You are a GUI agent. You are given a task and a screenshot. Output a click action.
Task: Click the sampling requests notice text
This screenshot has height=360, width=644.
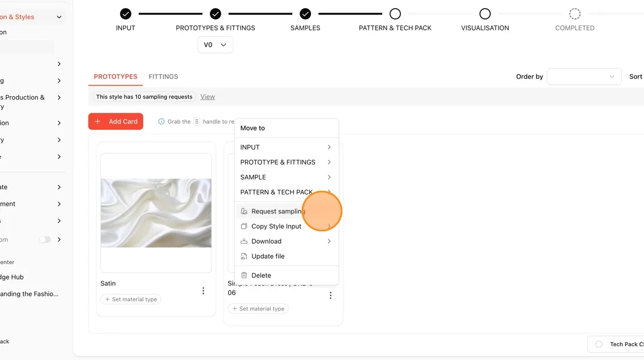[144, 97]
